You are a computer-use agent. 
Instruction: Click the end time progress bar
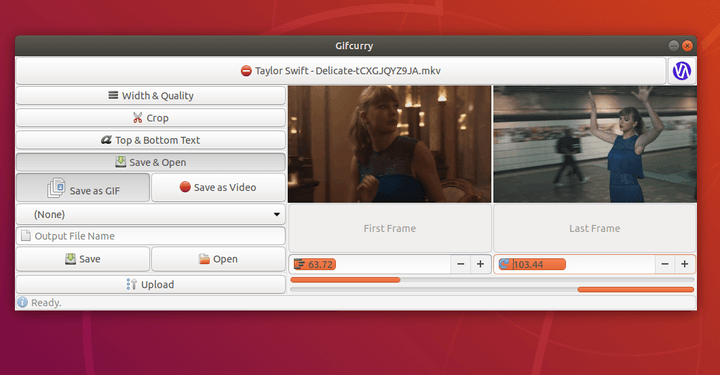pos(492,290)
